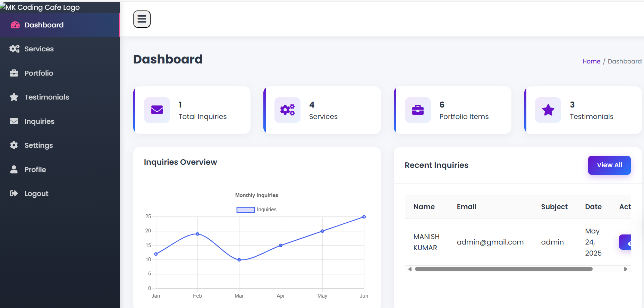Screen dimensions: 644x308
Task: Click the May 24, 2025 date cell
Action: [593, 242]
